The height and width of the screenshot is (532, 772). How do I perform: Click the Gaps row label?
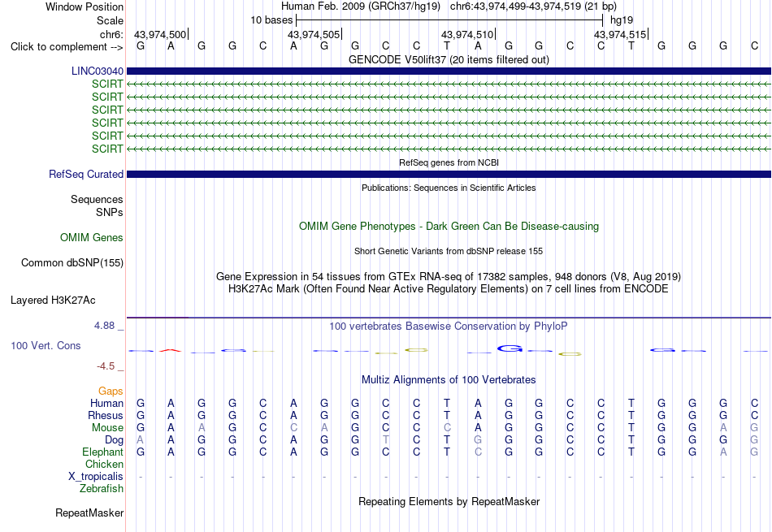[111, 391]
